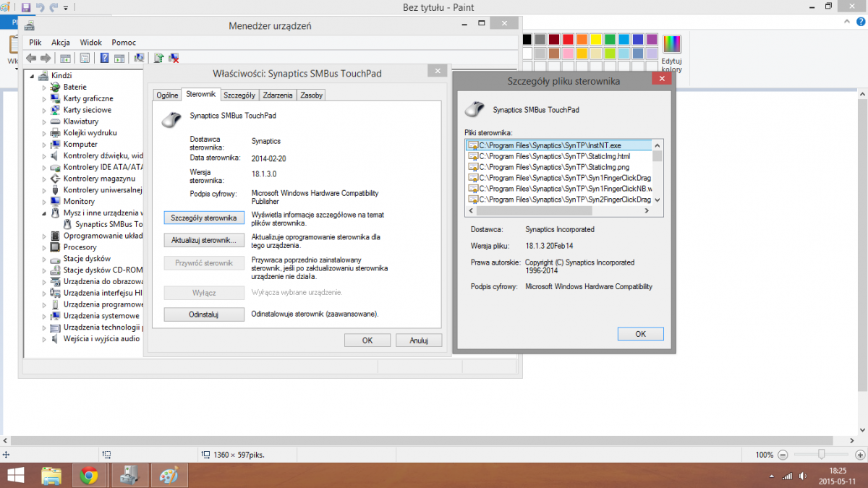This screenshot has height=488, width=868.
Task: Click the uninstall device icon with red X
Action: [174, 58]
